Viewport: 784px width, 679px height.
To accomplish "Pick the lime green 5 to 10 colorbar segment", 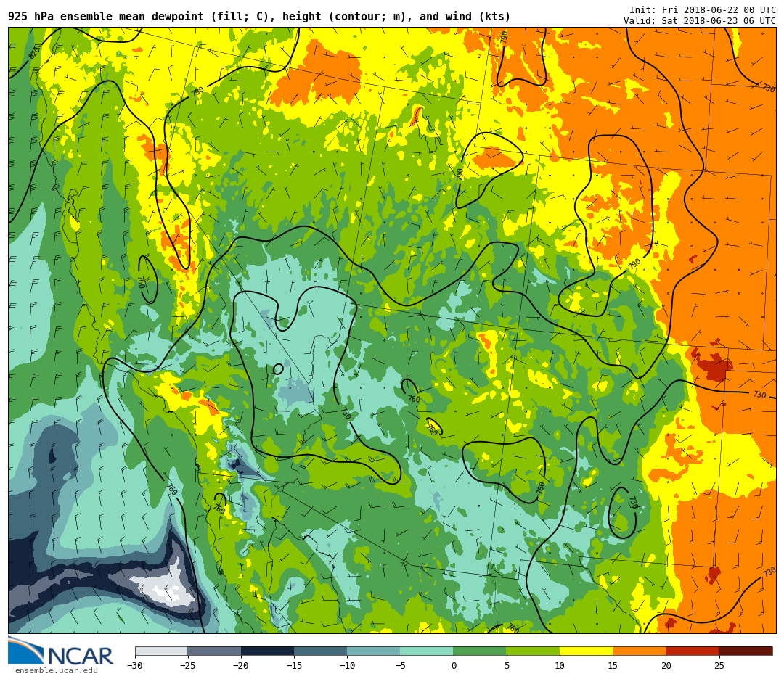I will pos(533,651).
